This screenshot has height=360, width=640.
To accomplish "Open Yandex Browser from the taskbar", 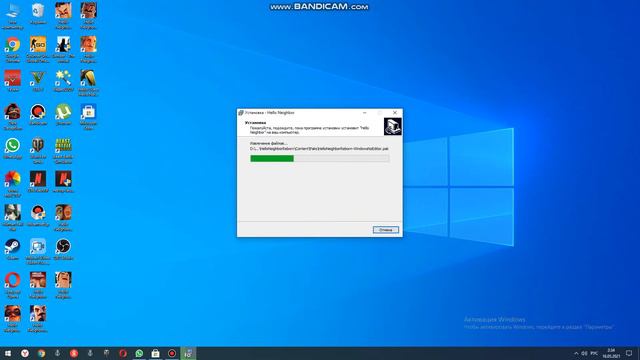I will pos(25,353).
